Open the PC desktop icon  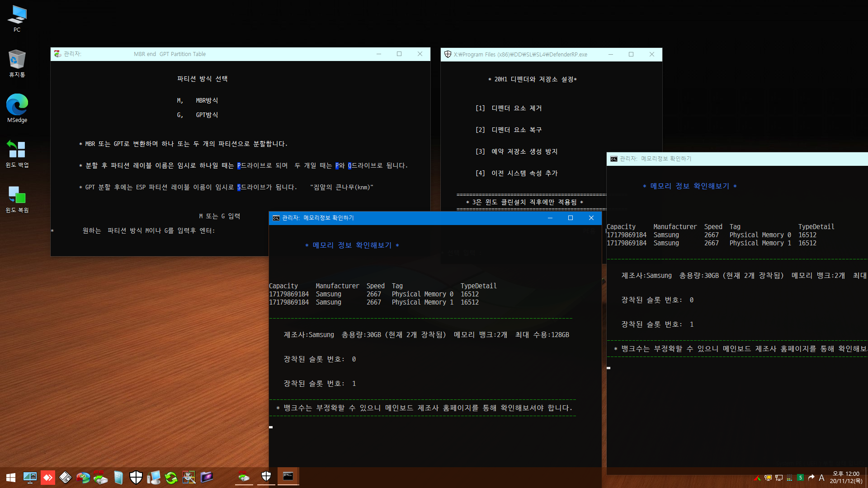click(x=17, y=18)
